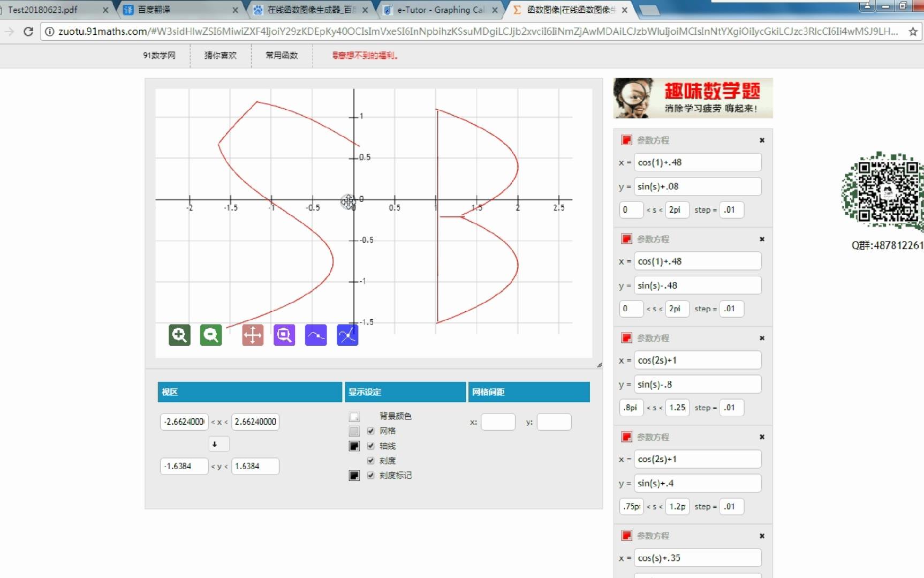Toggle the 网格 grid checkbox

[370, 431]
